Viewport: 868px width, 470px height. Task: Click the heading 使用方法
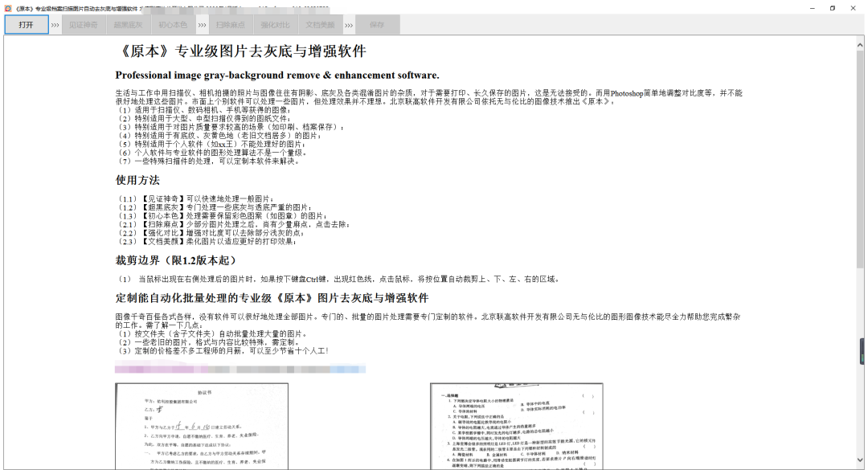[137, 180]
